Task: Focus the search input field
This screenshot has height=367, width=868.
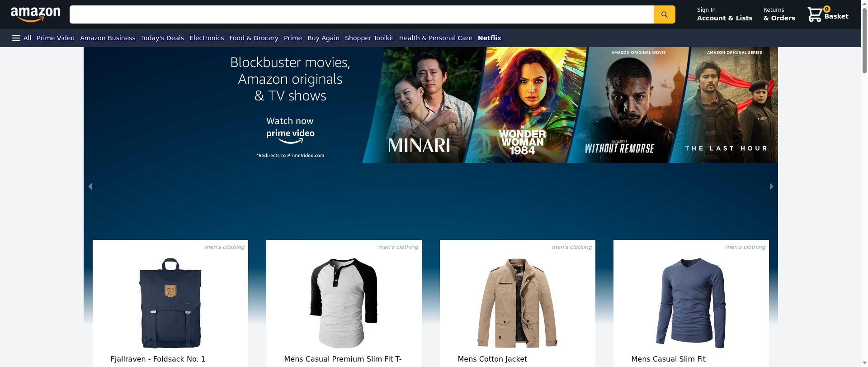Action: [x=362, y=14]
